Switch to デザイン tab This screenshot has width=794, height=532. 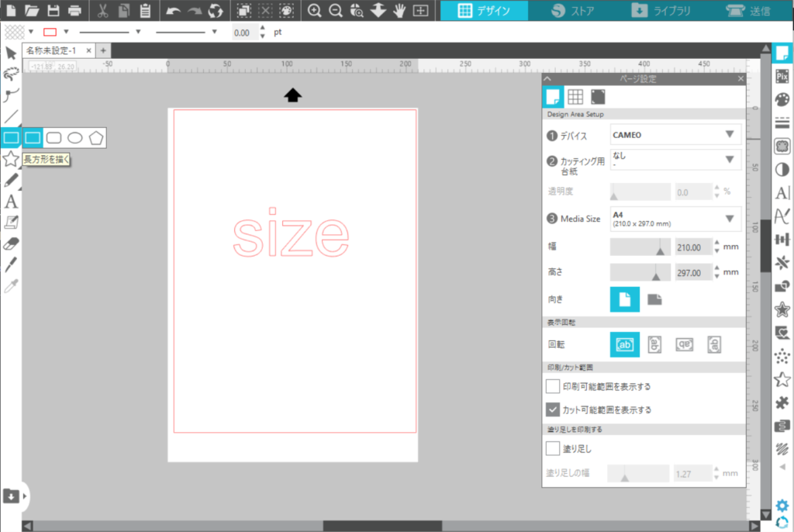[x=484, y=10]
